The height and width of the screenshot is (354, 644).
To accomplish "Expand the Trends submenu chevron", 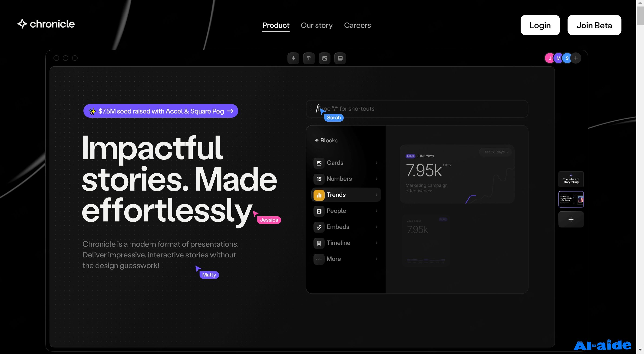I will (x=376, y=195).
